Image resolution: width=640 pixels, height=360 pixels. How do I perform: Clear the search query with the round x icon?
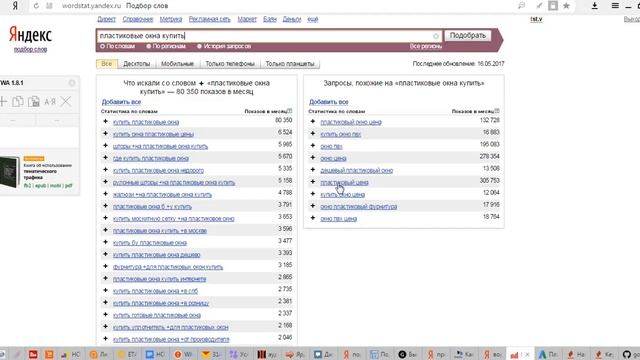click(x=436, y=36)
